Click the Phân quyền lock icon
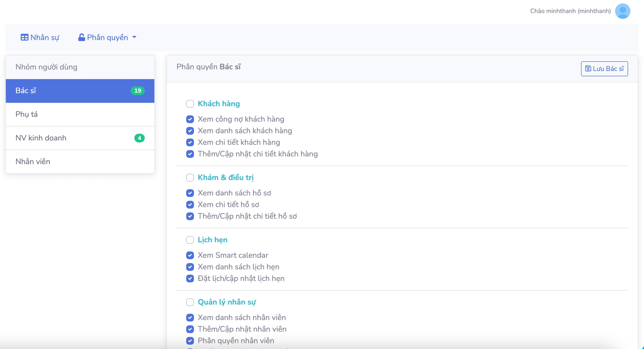Image resolution: width=644 pixels, height=349 pixels. click(x=81, y=37)
